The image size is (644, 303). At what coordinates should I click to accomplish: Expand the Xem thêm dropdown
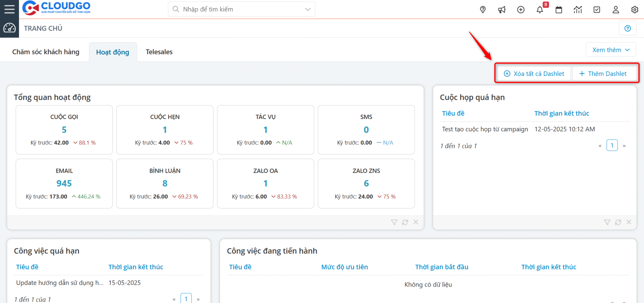611,50
